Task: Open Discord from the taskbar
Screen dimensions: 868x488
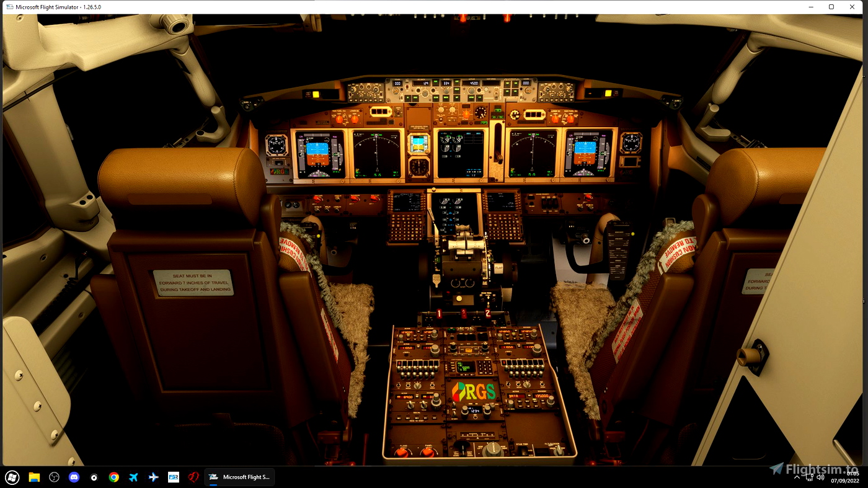Action: tap(75, 477)
